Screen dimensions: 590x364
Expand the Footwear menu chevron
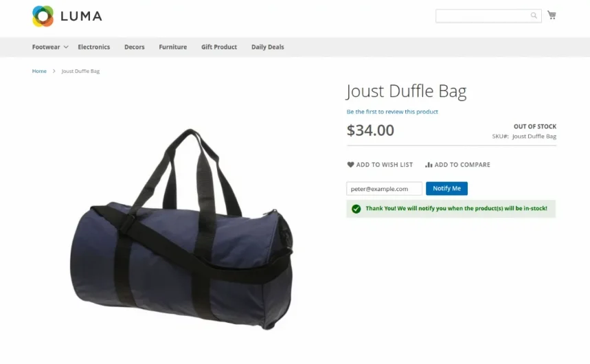pyautogui.click(x=66, y=47)
